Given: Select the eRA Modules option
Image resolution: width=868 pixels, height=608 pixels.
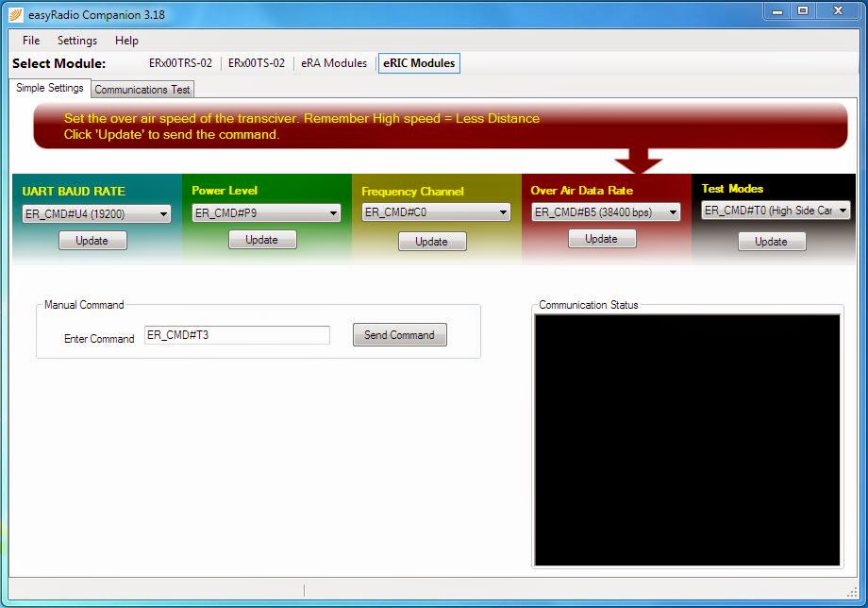Looking at the screenshot, I should click(x=334, y=63).
